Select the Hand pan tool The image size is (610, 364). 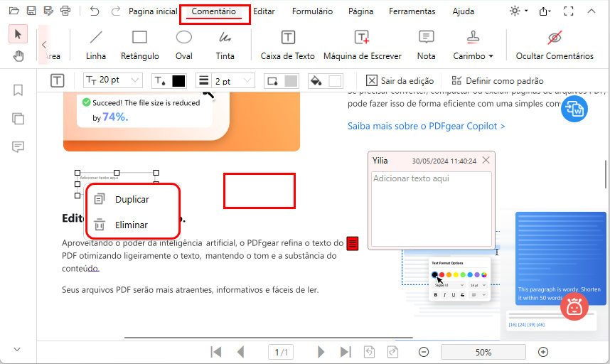(18, 56)
